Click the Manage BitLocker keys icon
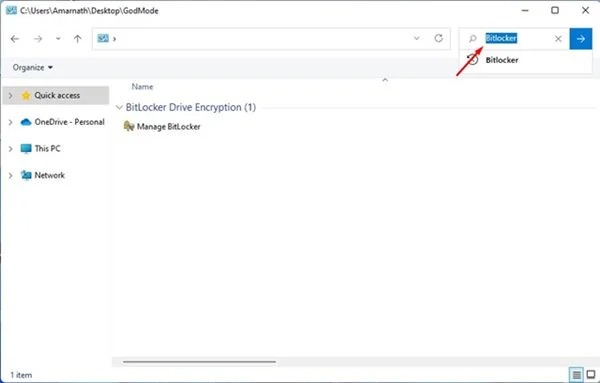 tap(129, 126)
